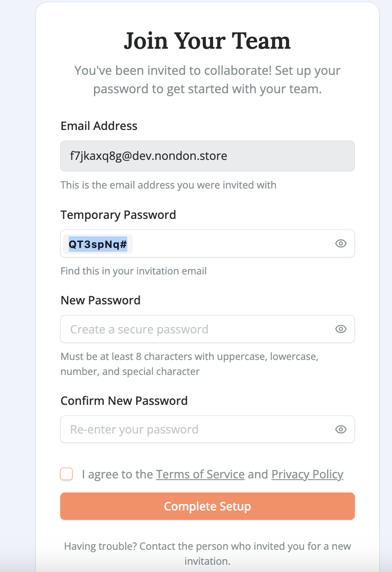392x572 pixels.
Task: Click the Join Your Team heading
Action: (207, 41)
